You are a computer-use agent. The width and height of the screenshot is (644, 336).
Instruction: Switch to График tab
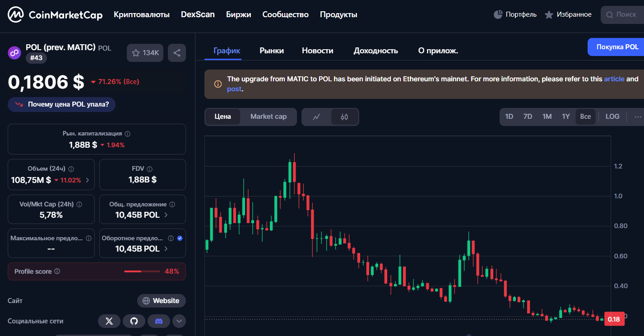(x=227, y=51)
